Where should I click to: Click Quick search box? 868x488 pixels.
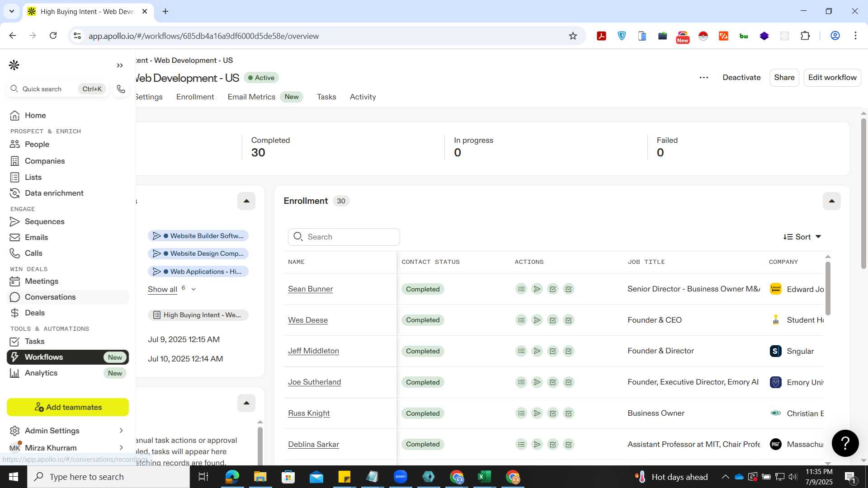(x=57, y=89)
